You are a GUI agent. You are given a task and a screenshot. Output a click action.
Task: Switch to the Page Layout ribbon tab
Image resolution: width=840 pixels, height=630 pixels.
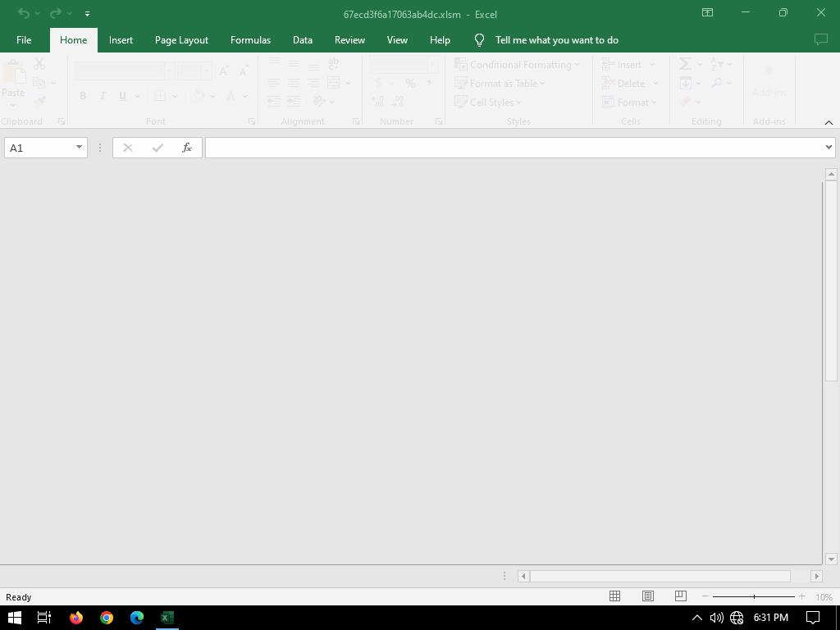coord(181,39)
